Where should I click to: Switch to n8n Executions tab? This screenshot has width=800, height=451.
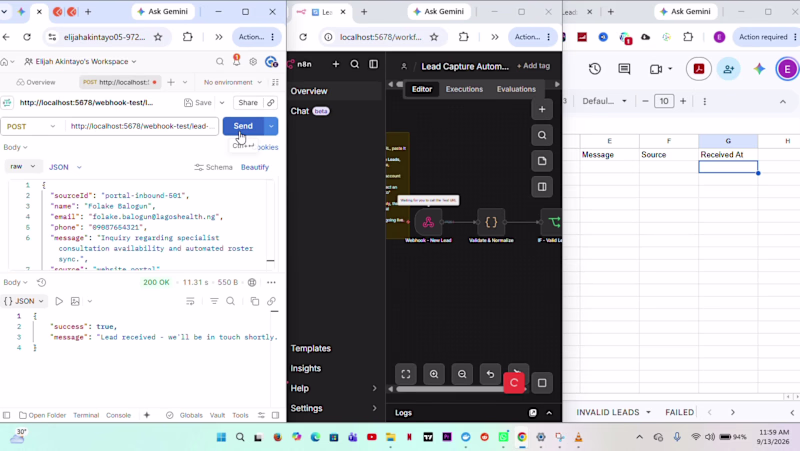coord(464,89)
